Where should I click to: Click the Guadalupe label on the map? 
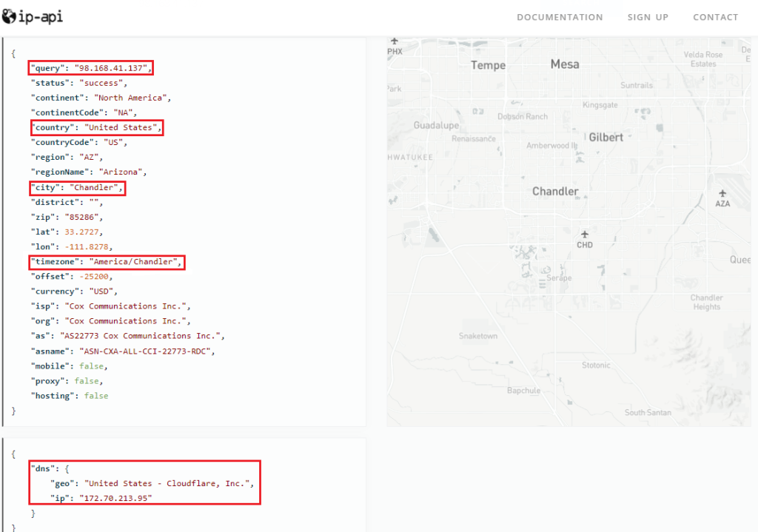436,126
